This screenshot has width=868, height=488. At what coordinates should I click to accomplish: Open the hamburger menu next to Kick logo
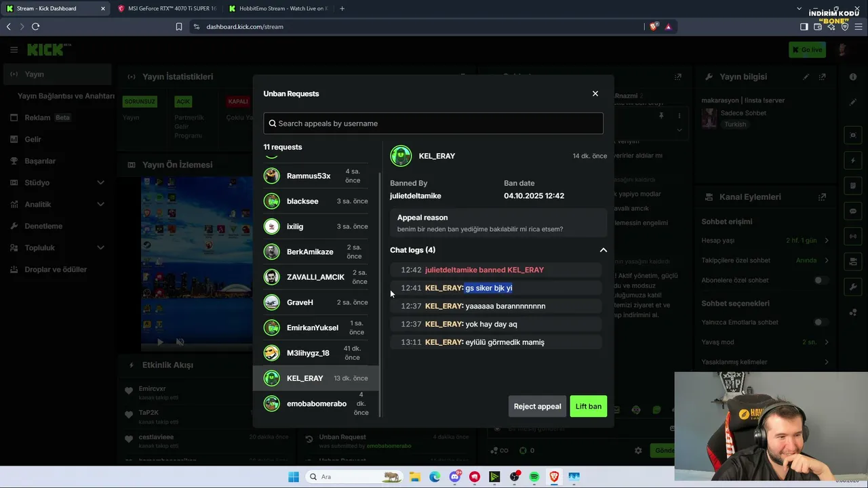coord(14,49)
